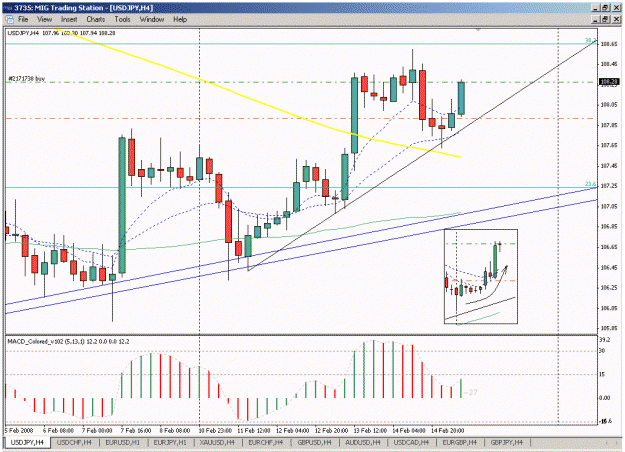Restore the USDJPY,H4 chart child window
Image resolution: width=625 pixels, height=452 pixels.
click(605, 19)
